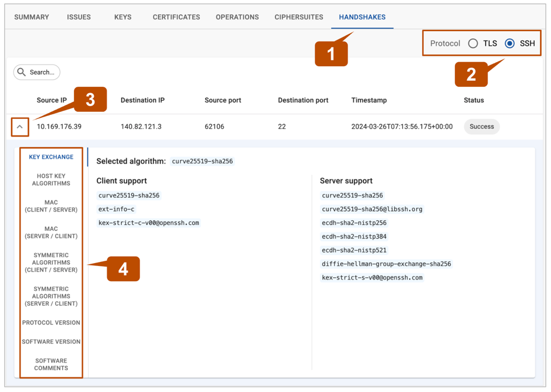The width and height of the screenshot is (551, 392).
Task: View MAC (Client / Server) algorithms
Action: pyautogui.click(x=51, y=206)
